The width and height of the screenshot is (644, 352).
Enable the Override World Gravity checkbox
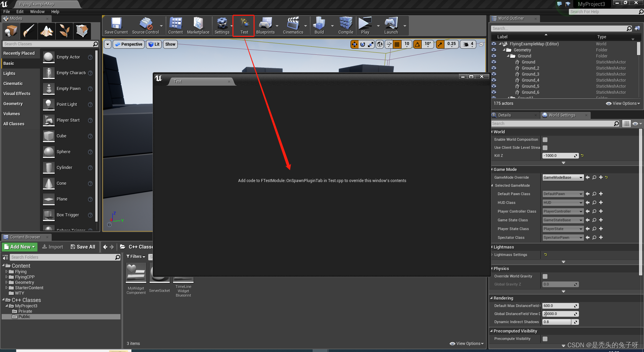pos(545,276)
